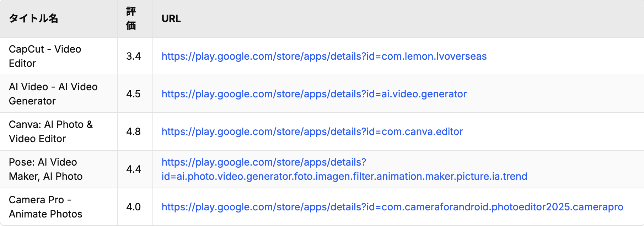This screenshot has height=226, width=644.
Task: Click the 'Animate Photos' text in last row
Action: (x=45, y=214)
